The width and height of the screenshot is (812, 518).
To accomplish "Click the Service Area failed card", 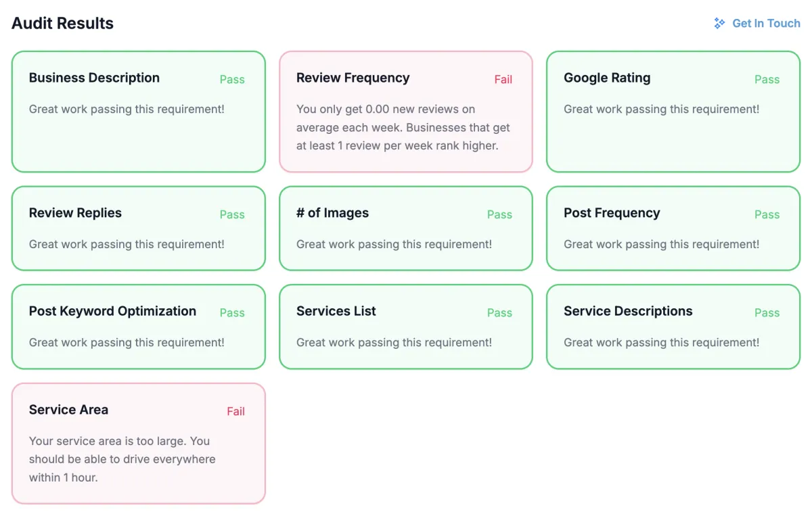I will (139, 444).
